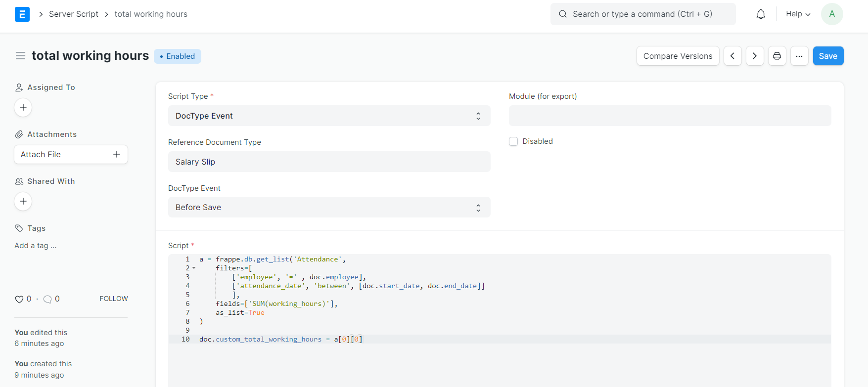Click the Attachments paperclip icon
Image resolution: width=868 pixels, height=387 pixels.
pos(19,134)
